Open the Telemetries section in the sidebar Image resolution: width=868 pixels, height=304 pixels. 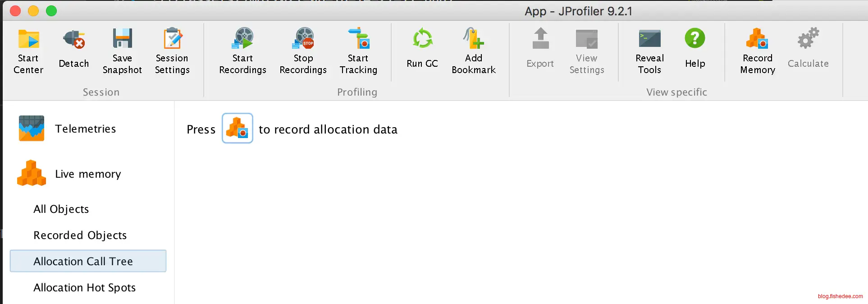click(85, 129)
